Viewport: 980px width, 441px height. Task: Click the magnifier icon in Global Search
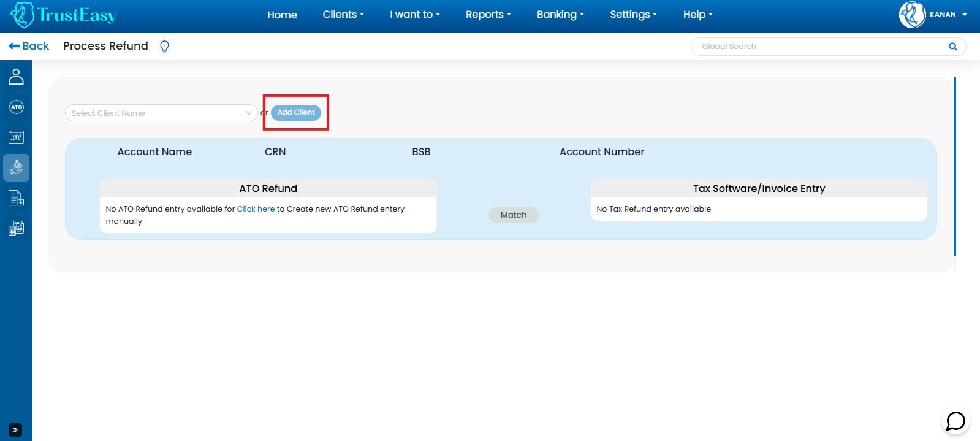coord(952,47)
